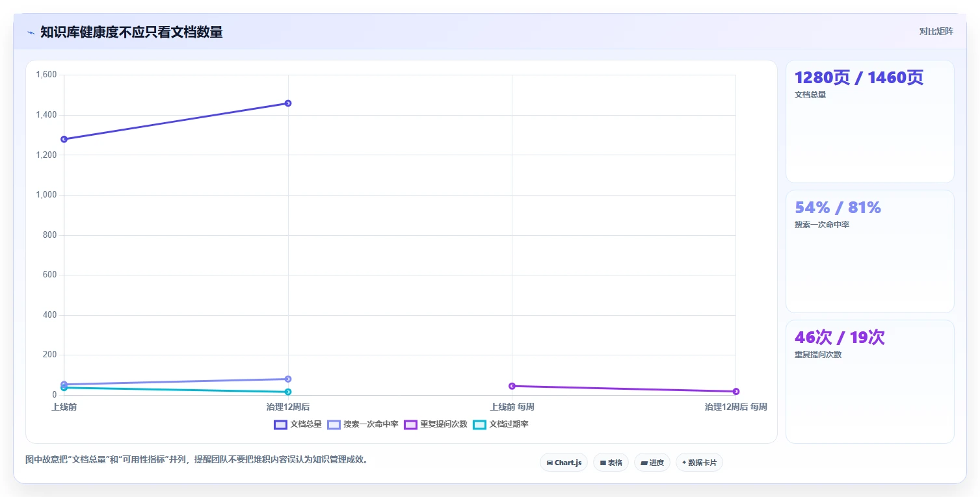Click the title 知识库健康度不应只看文档数量
The width and height of the screenshot is (980, 497).
[131, 32]
